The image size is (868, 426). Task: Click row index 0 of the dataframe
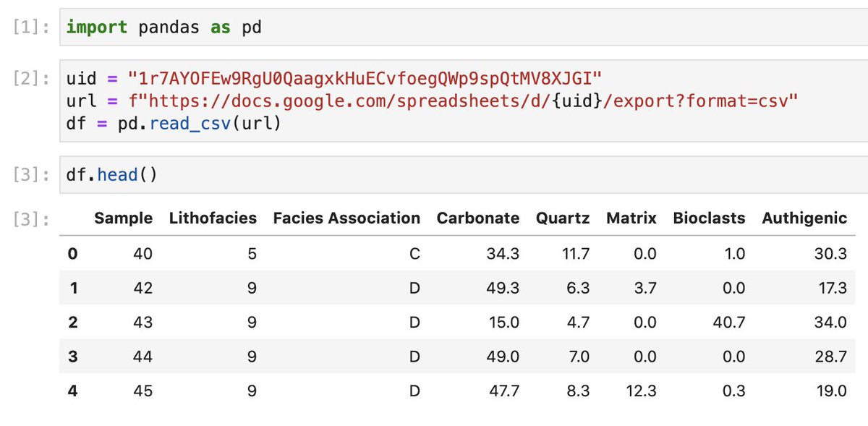(x=72, y=254)
